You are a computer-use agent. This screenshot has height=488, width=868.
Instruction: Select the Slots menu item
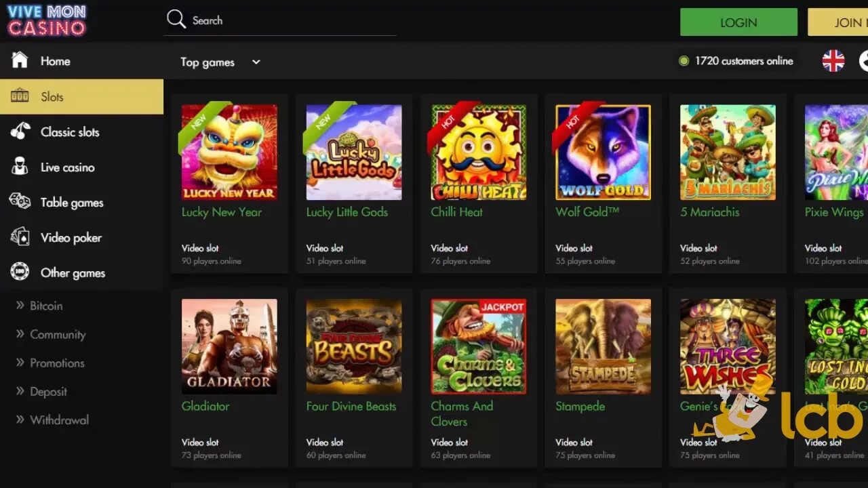pos(81,96)
